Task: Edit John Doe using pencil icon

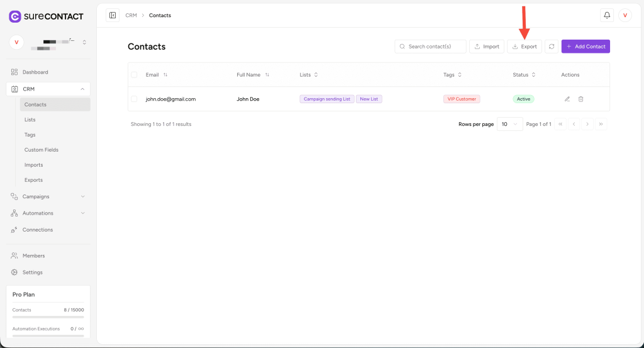Action: (567, 99)
